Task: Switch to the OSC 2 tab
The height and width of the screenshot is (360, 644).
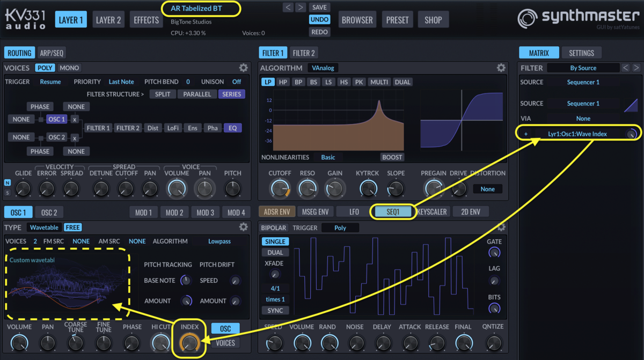Action: pyautogui.click(x=49, y=212)
